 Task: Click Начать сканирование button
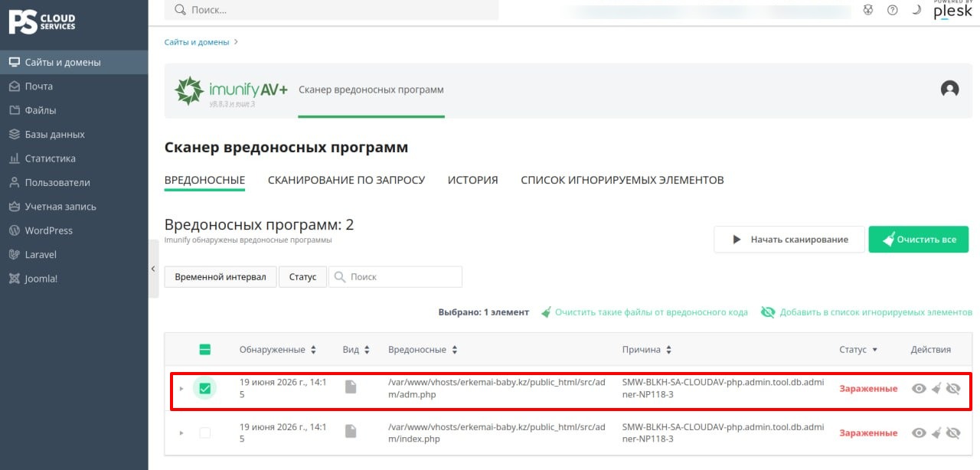[789, 240]
